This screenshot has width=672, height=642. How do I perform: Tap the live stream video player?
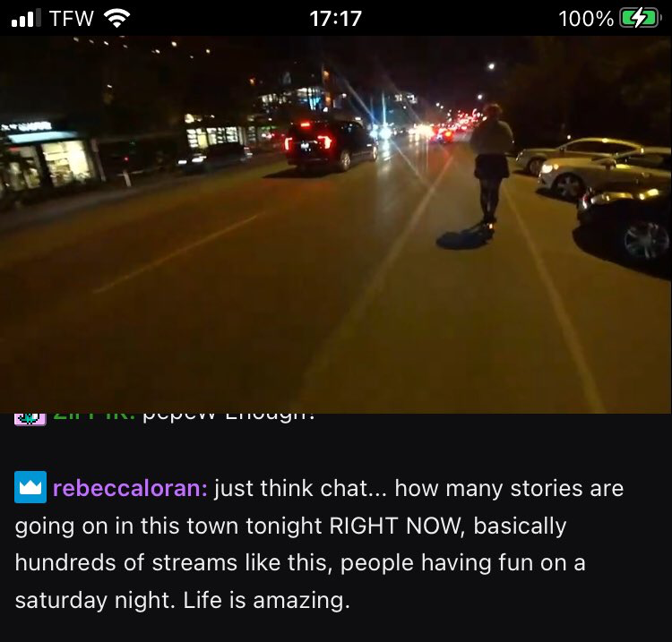pos(336,225)
